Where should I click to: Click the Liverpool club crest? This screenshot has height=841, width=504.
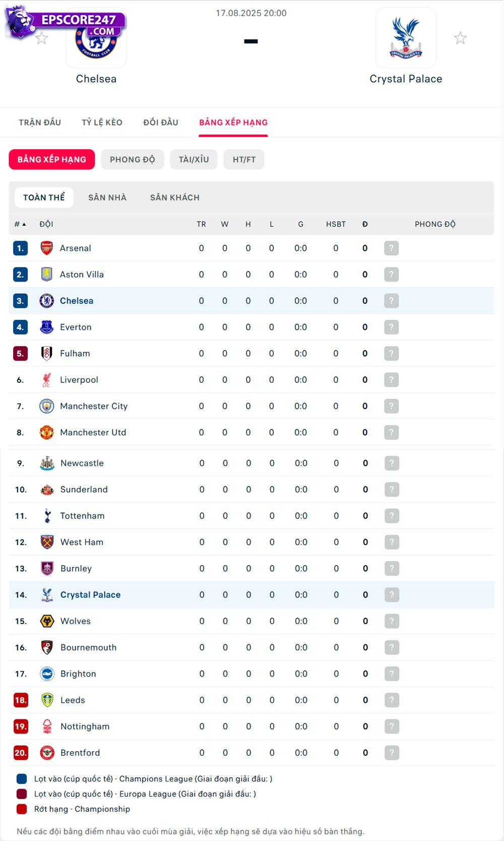[47, 380]
